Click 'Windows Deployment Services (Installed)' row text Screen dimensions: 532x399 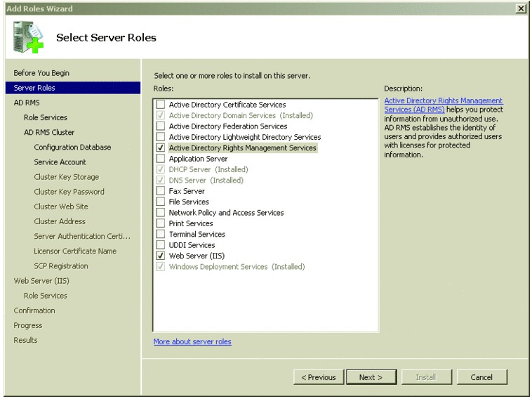click(x=237, y=267)
